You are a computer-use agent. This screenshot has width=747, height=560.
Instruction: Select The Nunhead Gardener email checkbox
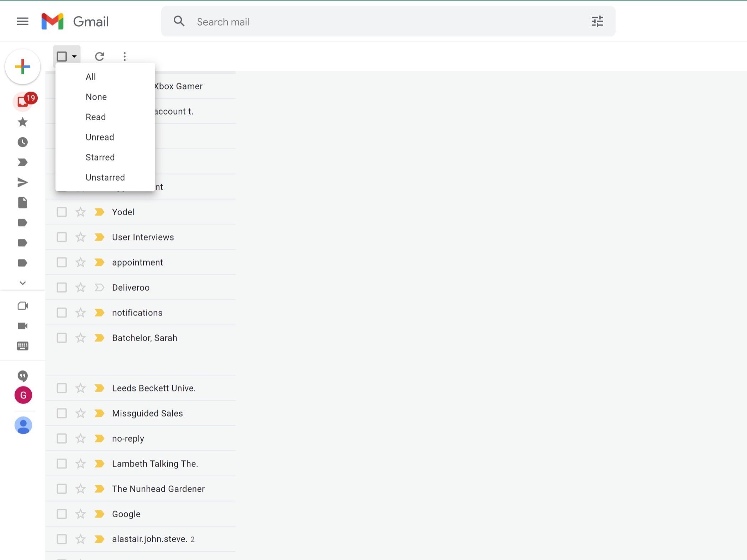pos(62,489)
